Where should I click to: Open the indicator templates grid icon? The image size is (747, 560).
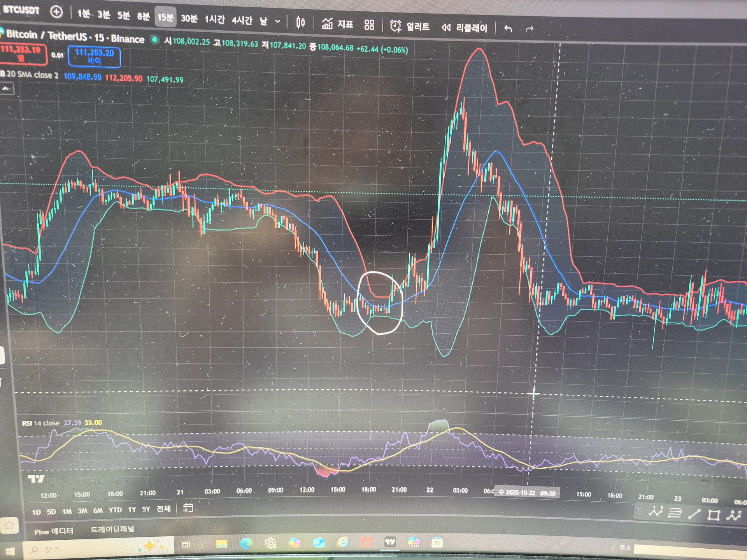pyautogui.click(x=369, y=25)
